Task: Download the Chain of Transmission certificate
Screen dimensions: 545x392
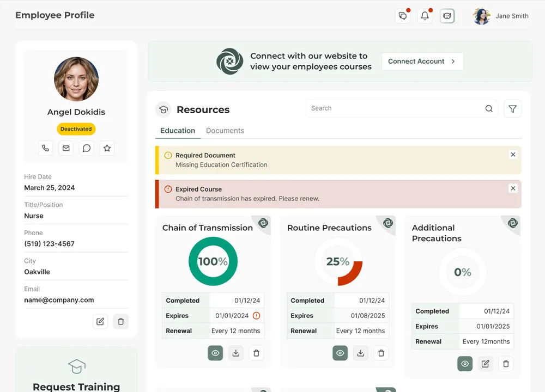Action: pyautogui.click(x=235, y=353)
